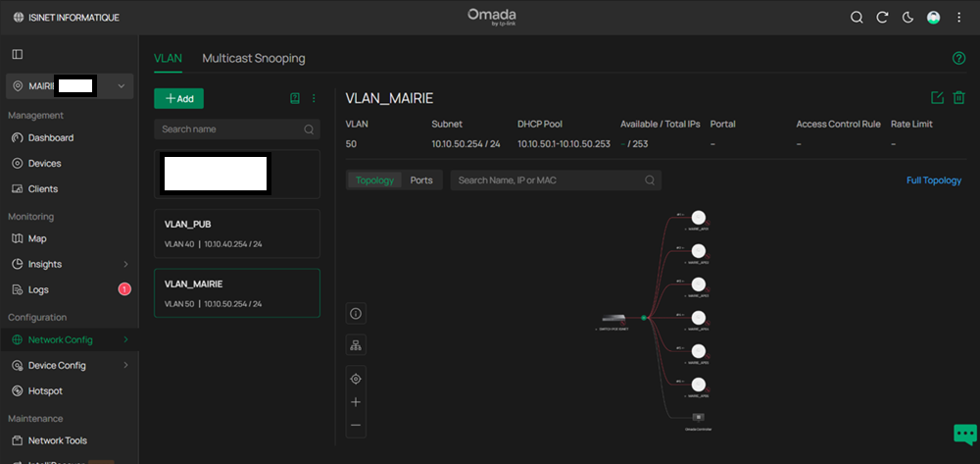Screen dimensions: 980x464
Task: Collapse the sidebar panel icon
Action: pos(18,54)
